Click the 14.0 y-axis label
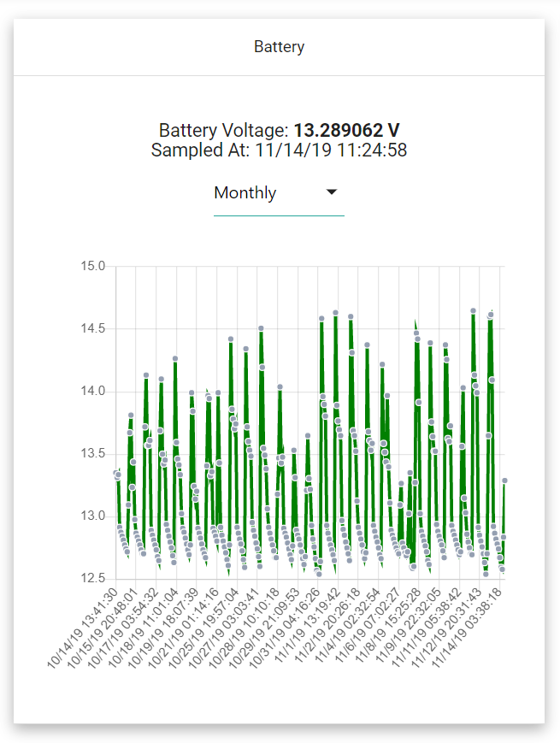Screen dimensions: 560x743 [93, 391]
